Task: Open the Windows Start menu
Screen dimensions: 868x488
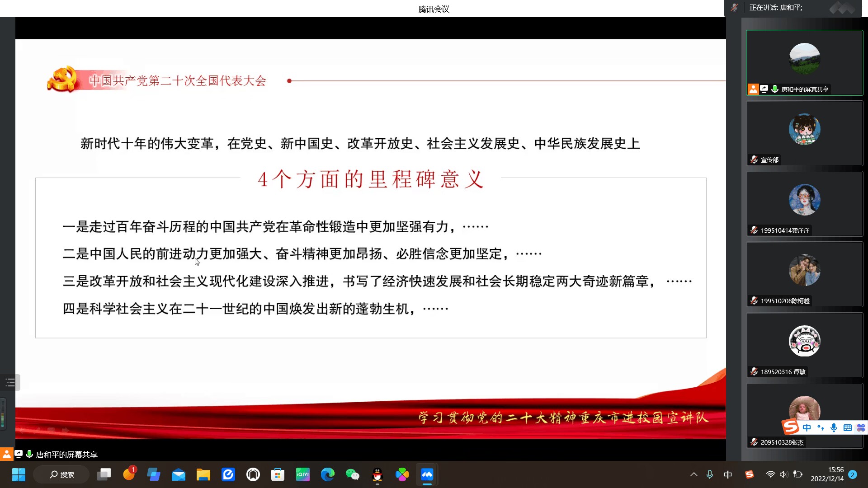Action: coord(19,474)
